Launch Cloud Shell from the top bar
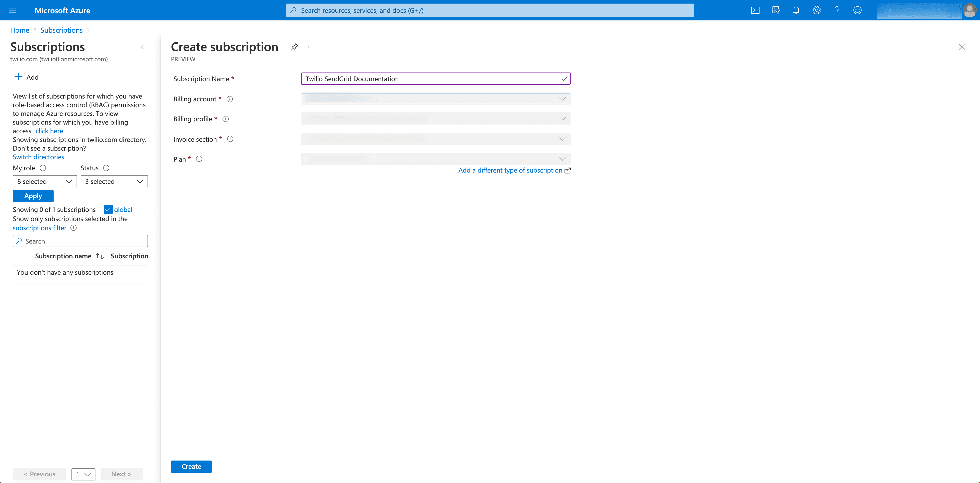The image size is (980, 483). click(755, 10)
